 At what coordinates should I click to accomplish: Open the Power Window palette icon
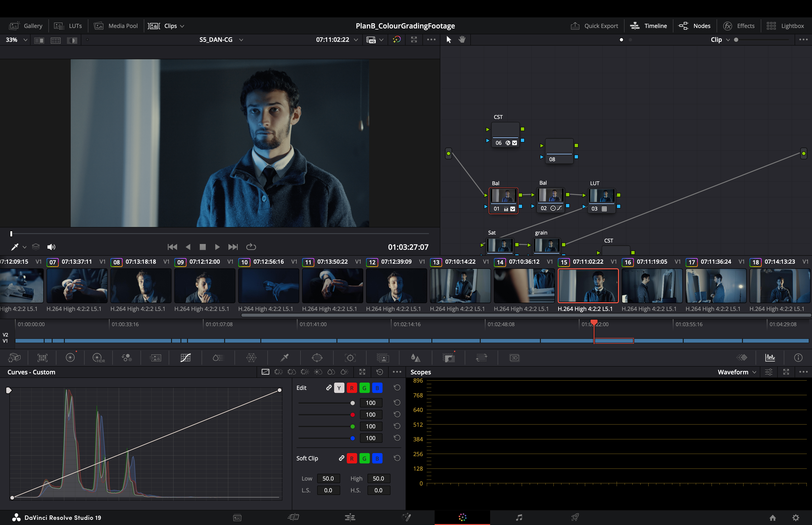(317, 358)
